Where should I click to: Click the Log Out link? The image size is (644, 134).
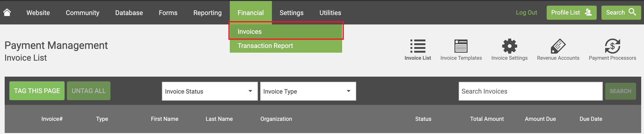click(526, 12)
